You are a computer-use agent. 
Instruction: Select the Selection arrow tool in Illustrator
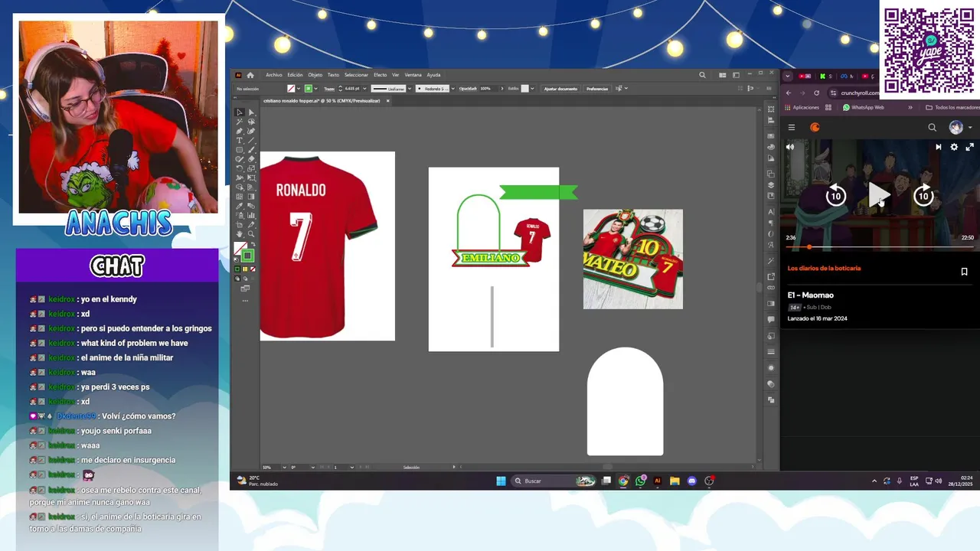point(240,112)
